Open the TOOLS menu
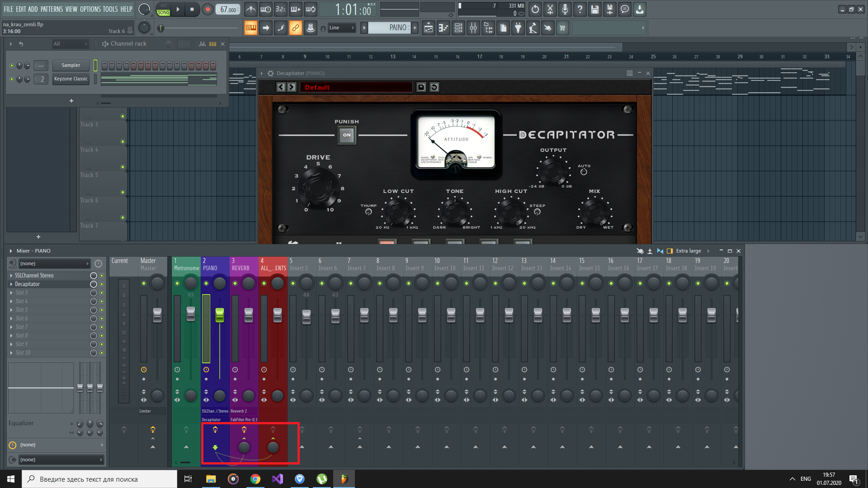Viewport: 868px width, 488px height. point(110,9)
